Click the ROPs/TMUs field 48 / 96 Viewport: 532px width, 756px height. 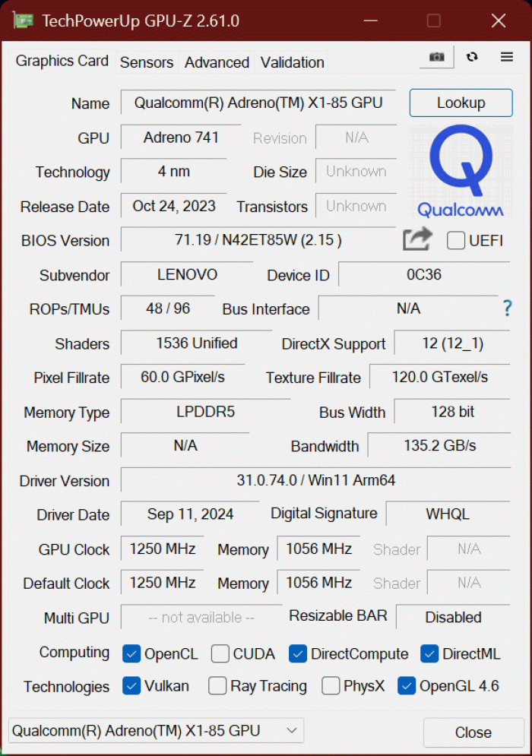pos(168,308)
